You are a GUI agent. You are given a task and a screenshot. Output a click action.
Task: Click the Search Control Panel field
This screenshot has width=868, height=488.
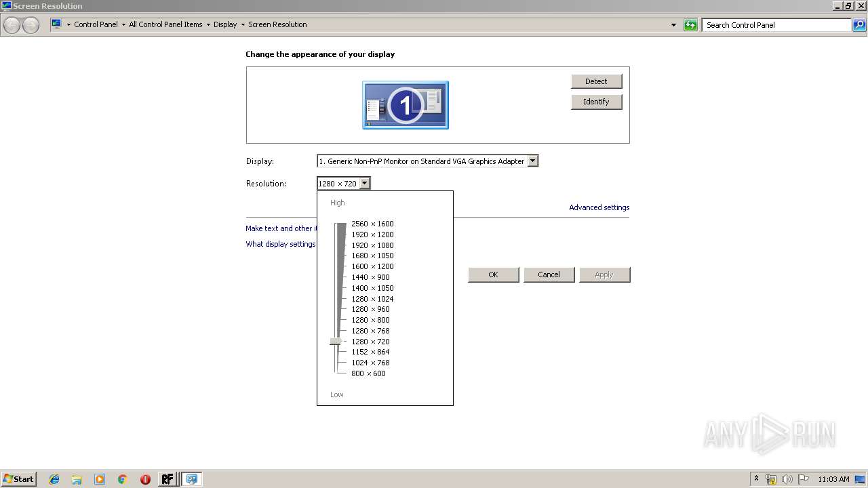(x=776, y=25)
